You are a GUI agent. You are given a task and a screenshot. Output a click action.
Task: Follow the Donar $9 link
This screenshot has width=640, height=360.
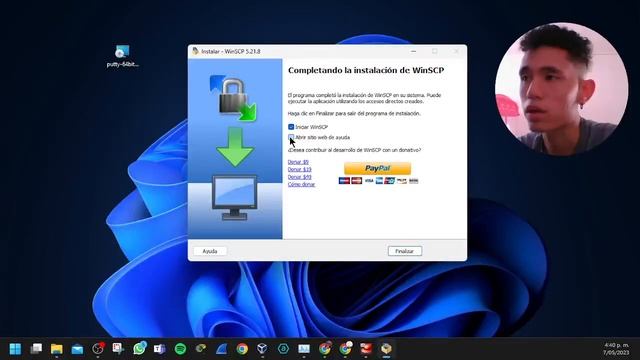(298, 162)
